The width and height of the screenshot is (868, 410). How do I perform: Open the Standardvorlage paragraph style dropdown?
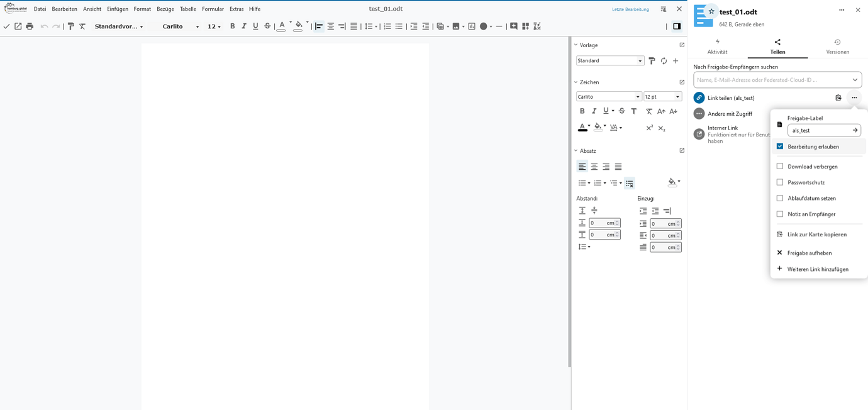click(x=117, y=26)
